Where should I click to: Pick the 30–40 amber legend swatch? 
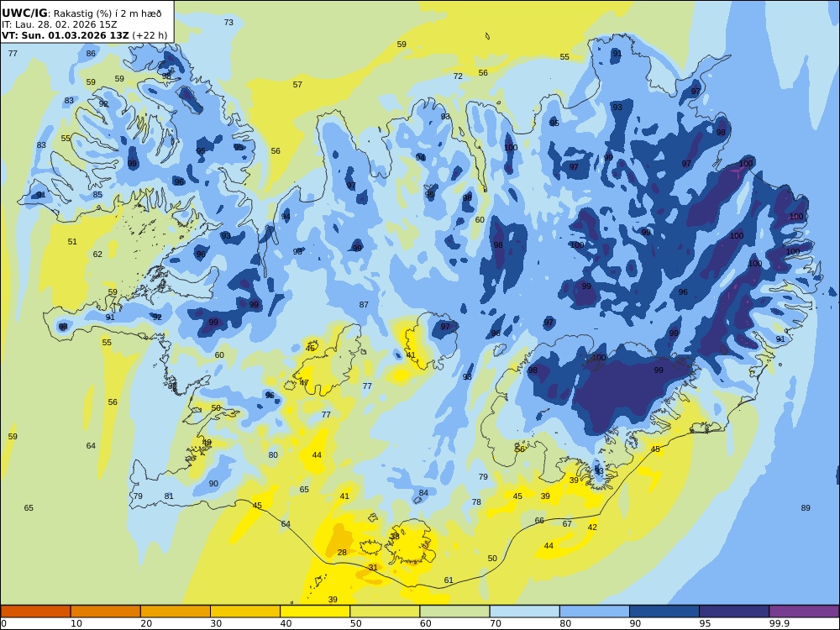tap(245, 612)
